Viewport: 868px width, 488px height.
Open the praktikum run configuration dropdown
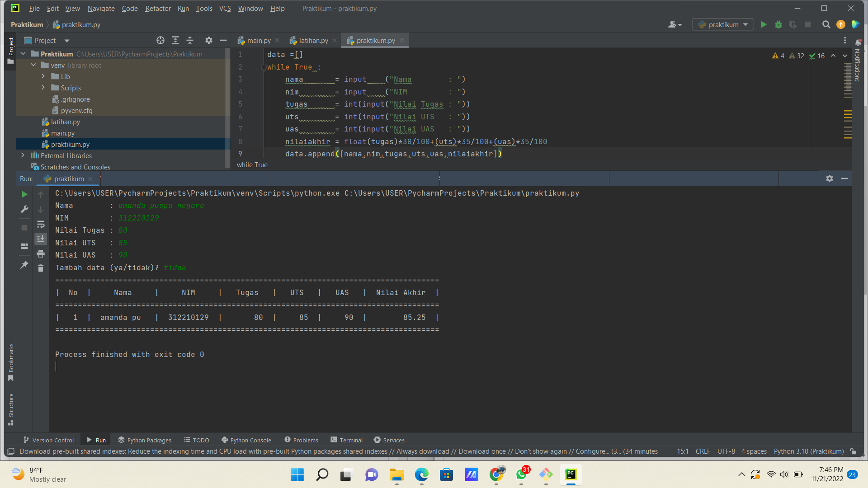[x=723, y=24]
